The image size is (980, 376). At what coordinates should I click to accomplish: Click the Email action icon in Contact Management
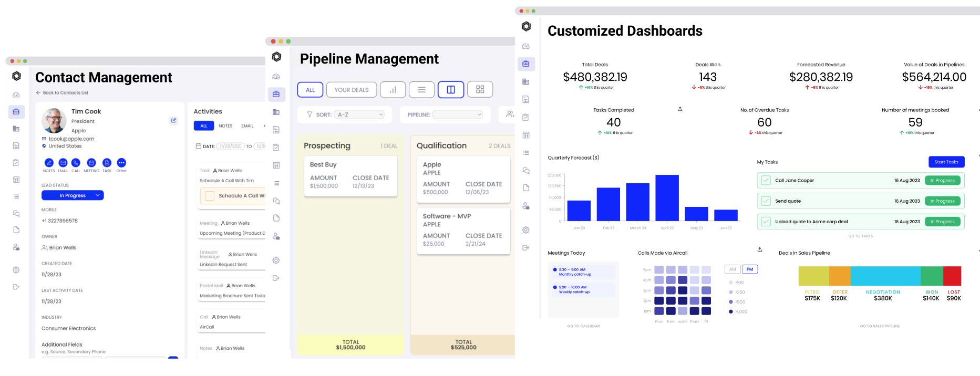coord(63,163)
